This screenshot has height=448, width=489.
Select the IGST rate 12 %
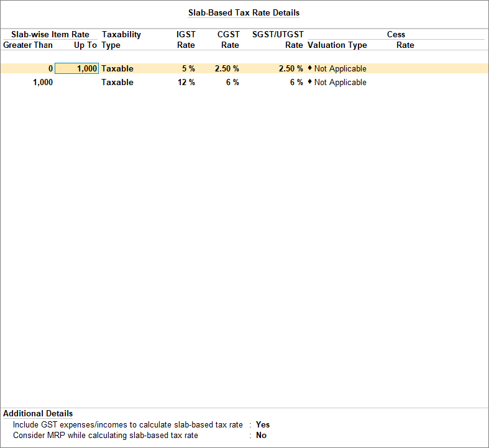(x=186, y=82)
